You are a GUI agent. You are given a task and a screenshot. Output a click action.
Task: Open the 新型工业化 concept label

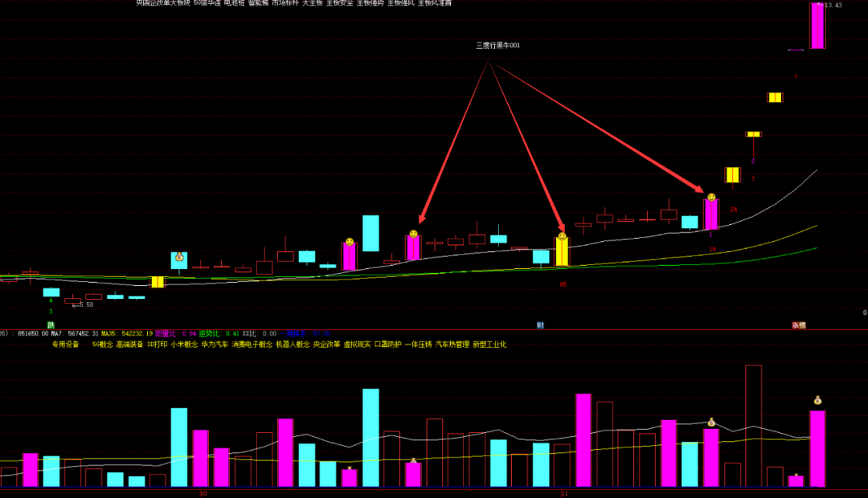coord(489,344)
